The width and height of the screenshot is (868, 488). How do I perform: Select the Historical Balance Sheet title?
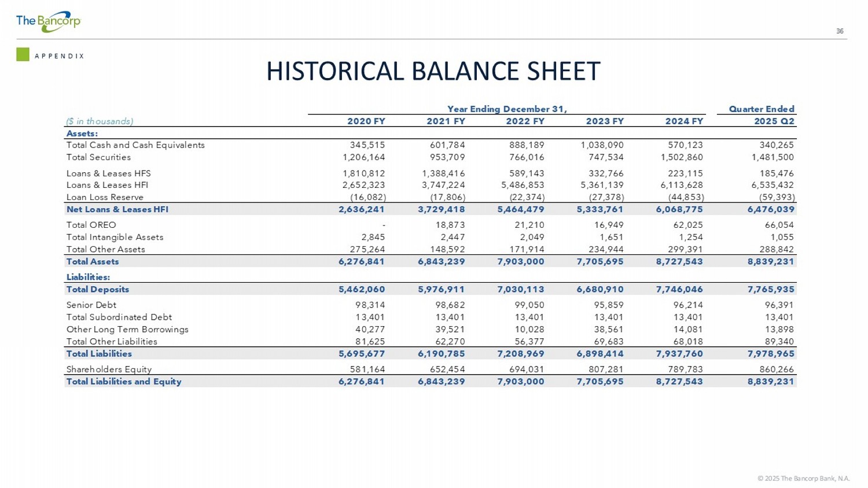pyautogui.click(x=433, y=72)
